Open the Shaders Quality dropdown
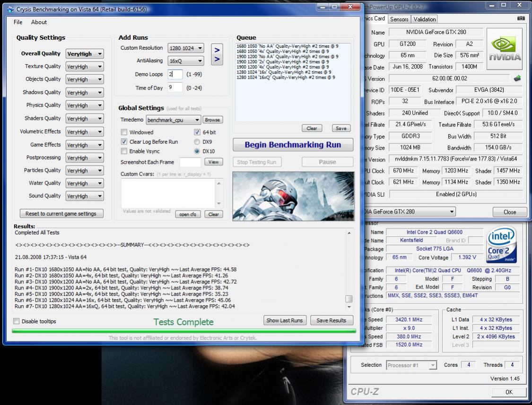The height and width of the screenshot is (405, 532). pyautogui.click(x=85, y=118)
